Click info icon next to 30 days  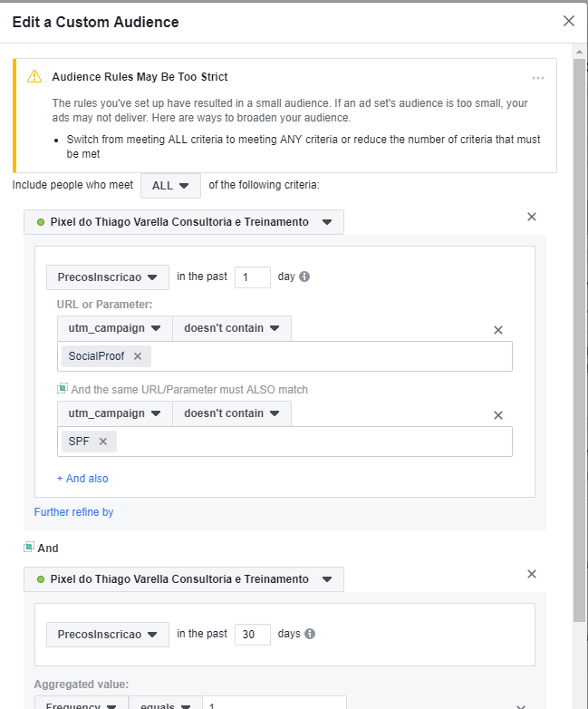[310, 634]
